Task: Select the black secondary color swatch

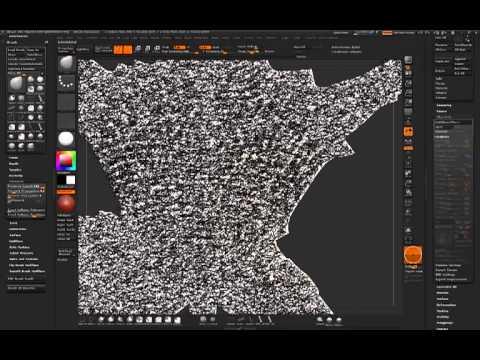Action: 61,180
